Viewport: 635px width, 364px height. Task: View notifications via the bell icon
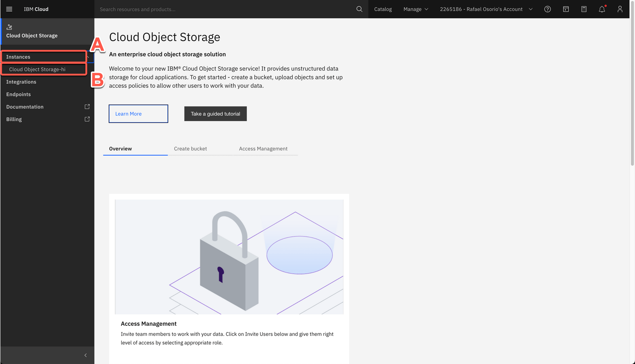(x=602, y=9)
